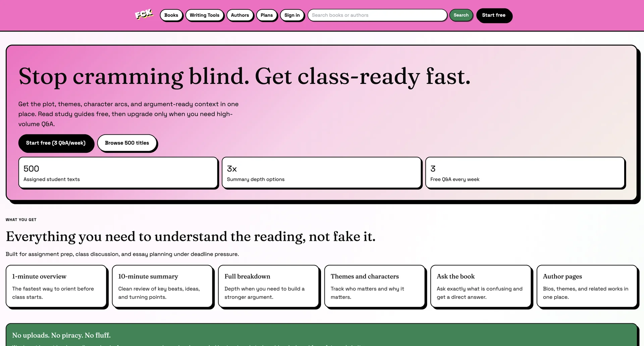Image resolution: width=644 pixels, height=346 pixels.
Task: Select the Sign in nav item
Action: pyautogui.click(x=292, y=15)
